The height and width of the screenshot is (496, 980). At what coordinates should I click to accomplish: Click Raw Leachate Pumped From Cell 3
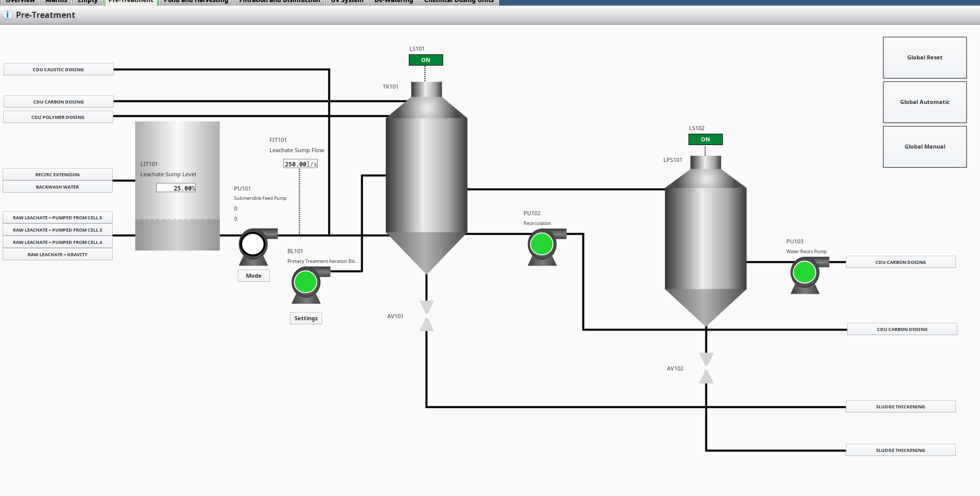point(57,230)
